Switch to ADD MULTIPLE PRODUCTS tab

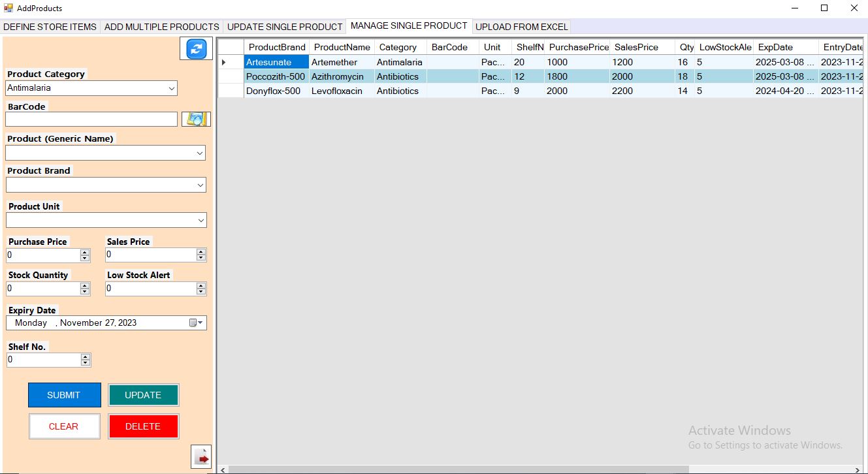pyautogui.click(x=161, y=27)
